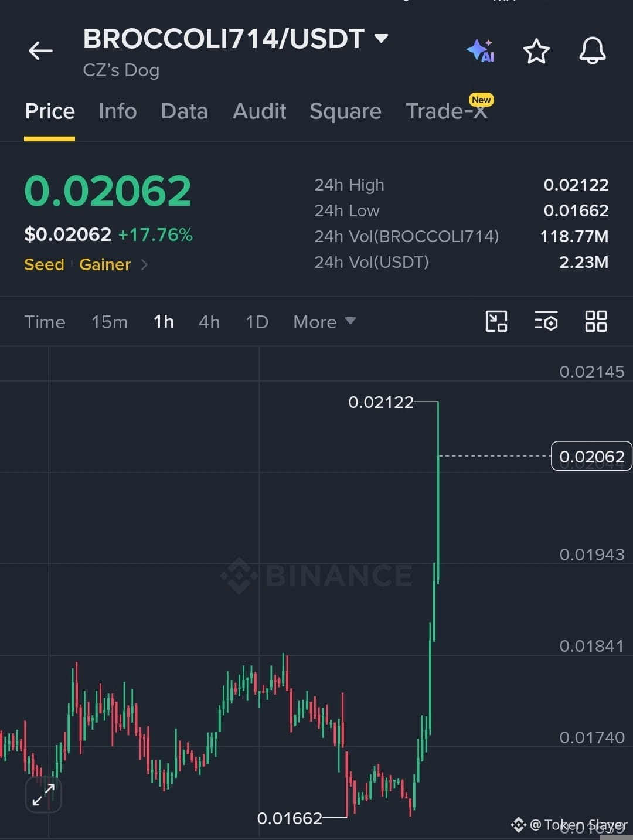The width and height of the screenshot is (633, 840).
Task: Open the Trade-X tab
Action: 447,111
